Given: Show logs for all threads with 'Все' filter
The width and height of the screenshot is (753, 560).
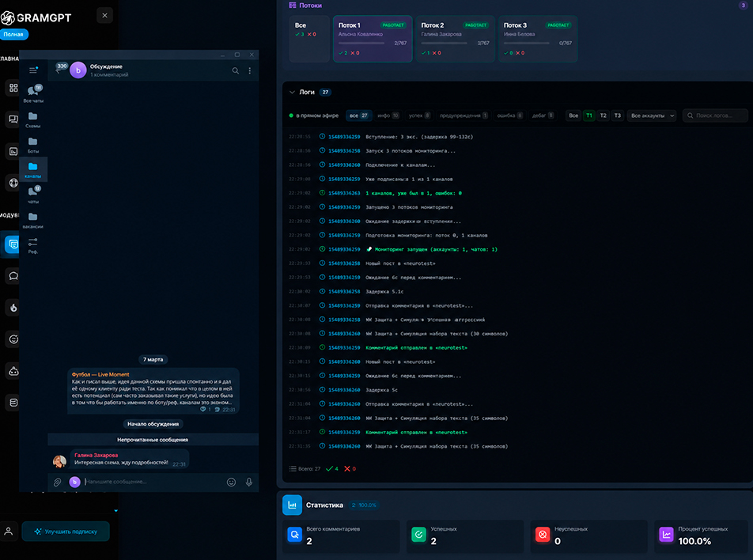Looking at the screenshot, I should (x=573, y=115).
